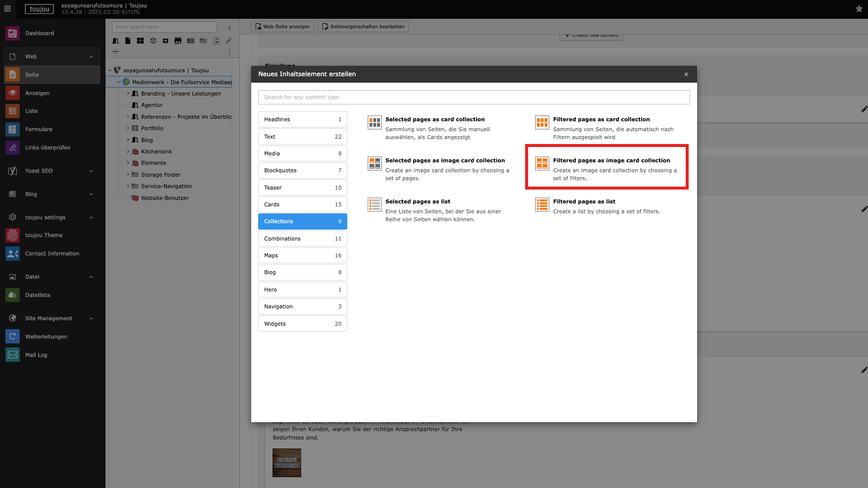Screen dimensions: 868x488
Task: Focus the content type search field
Action: pyautogui.click(x=474, y=97)
